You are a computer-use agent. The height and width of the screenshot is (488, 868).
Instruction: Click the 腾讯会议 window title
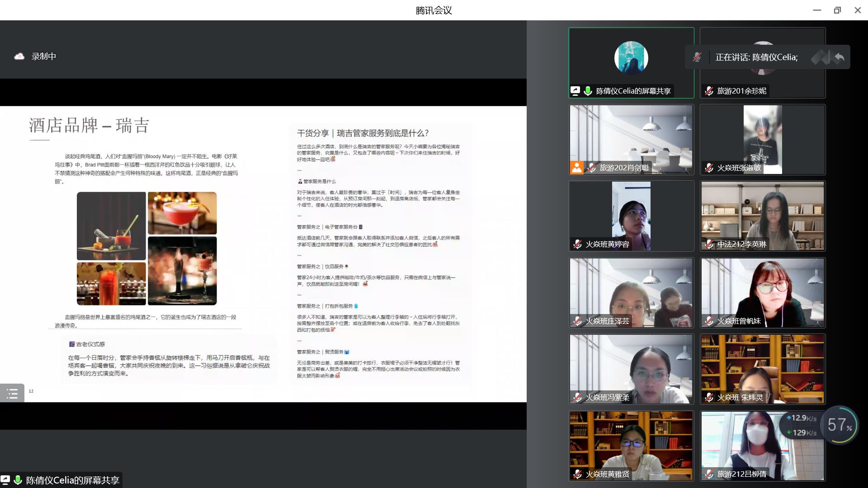[x=434, y=10]
